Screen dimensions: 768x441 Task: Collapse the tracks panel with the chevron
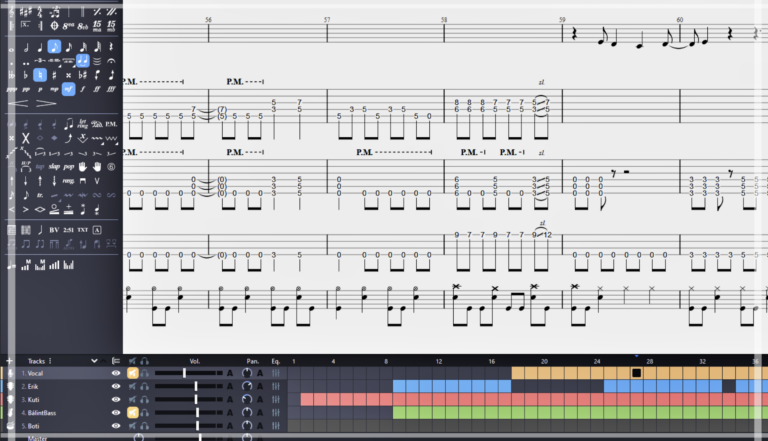(94, 360)
